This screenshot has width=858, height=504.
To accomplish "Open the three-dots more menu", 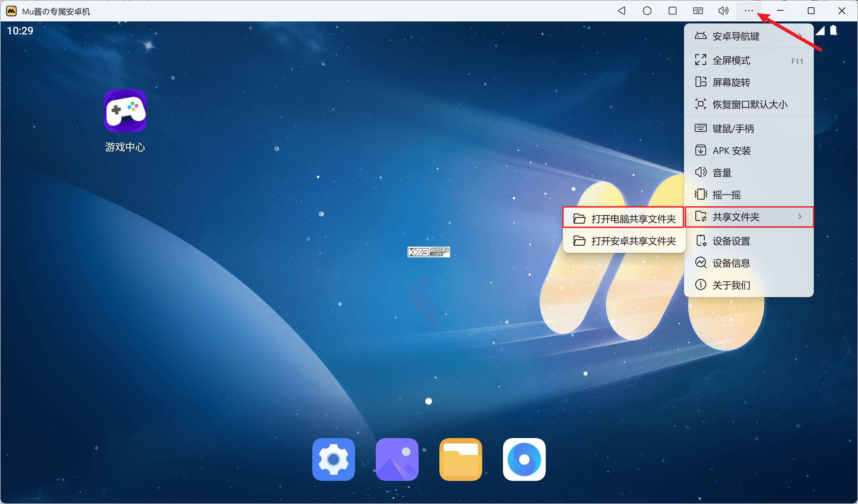I will (x=749, y=11).
